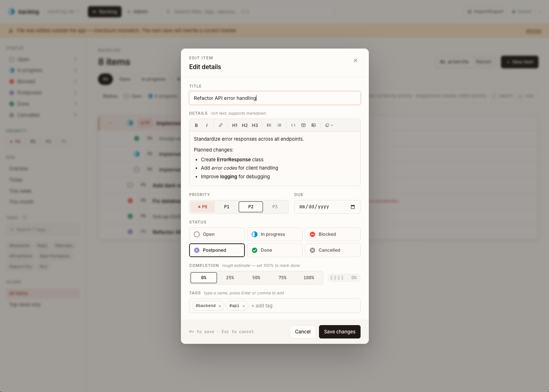Set priority to P2
The width and height of the screenshot is (549, 392).
point(251,207)
